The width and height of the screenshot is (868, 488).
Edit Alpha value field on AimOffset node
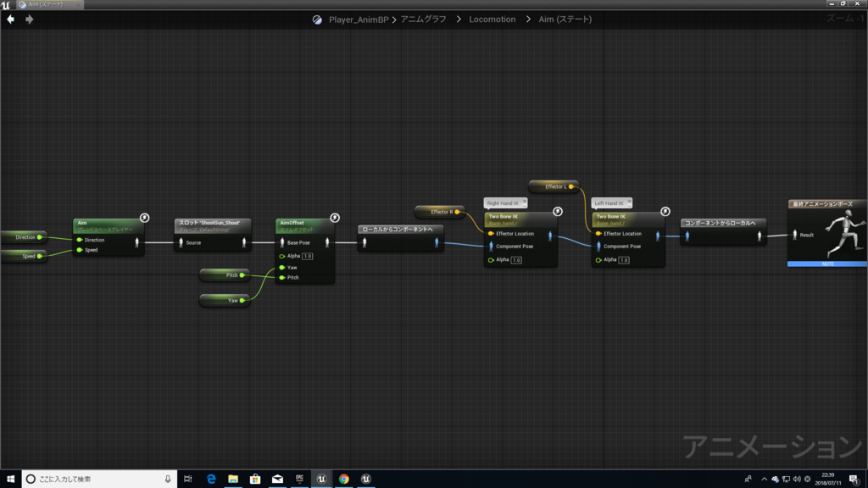[307, 256]
